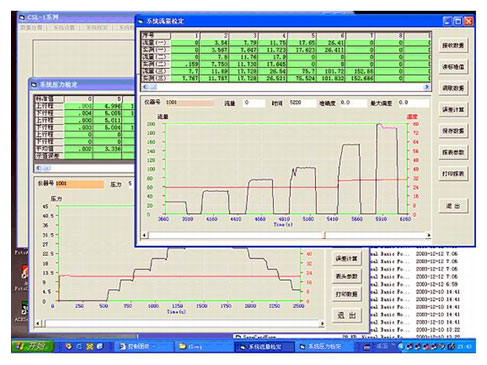The height and width of the screenshot is (365, 487).
Task: Click the 打印报表 button
Action: click(453, 174)
